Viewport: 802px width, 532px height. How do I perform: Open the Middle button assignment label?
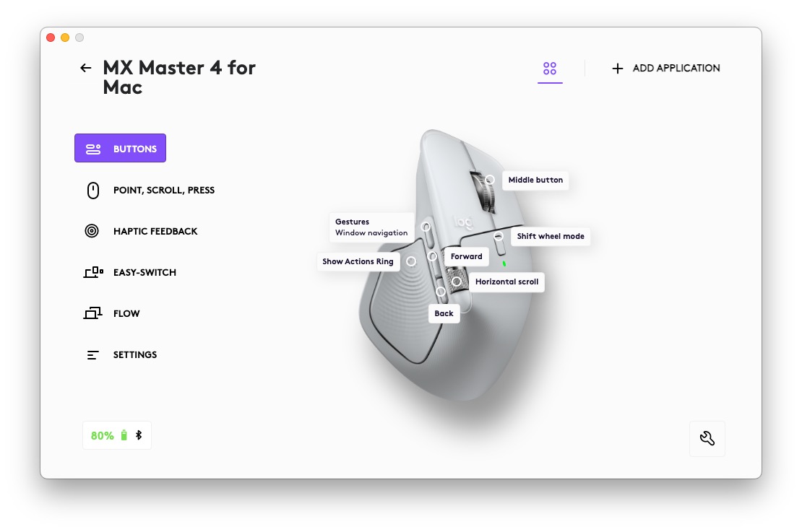[535, 180]
